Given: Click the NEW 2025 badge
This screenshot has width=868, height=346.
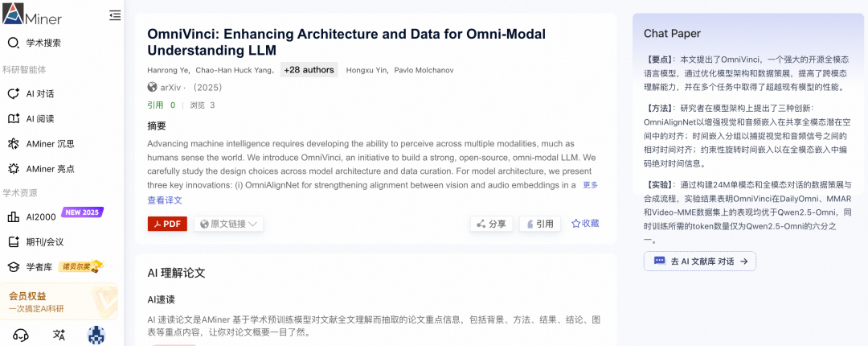Looking at the screenshot, I should (82, 212).
